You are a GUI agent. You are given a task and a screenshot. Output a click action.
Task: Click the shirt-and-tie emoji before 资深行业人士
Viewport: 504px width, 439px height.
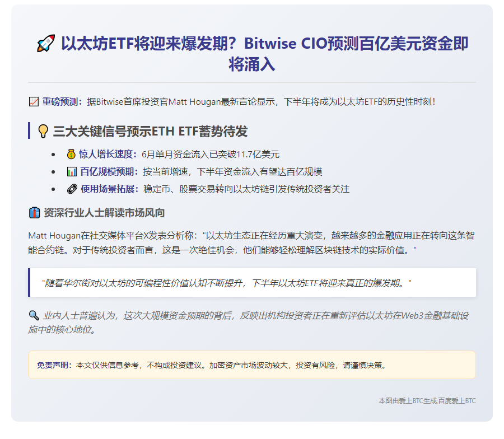click(34, 213)
